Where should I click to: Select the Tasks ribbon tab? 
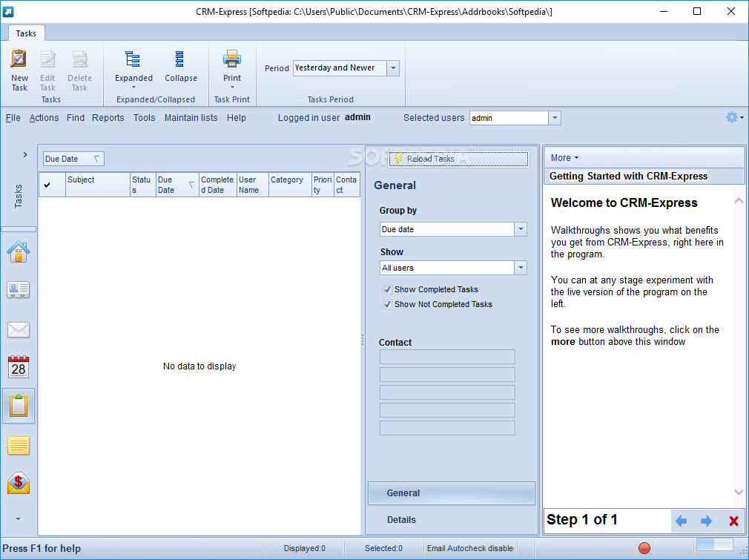[26, 33]
